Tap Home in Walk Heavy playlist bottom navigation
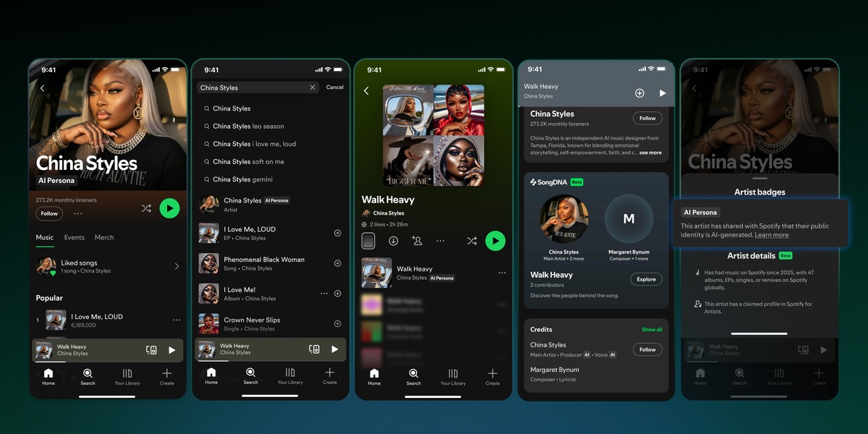 coord(374,377)
